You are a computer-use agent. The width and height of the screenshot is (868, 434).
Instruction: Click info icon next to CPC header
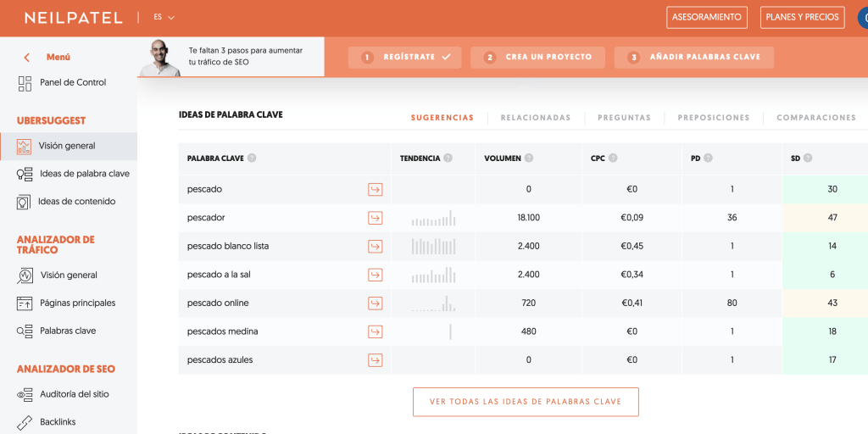[x=613, y=159]
